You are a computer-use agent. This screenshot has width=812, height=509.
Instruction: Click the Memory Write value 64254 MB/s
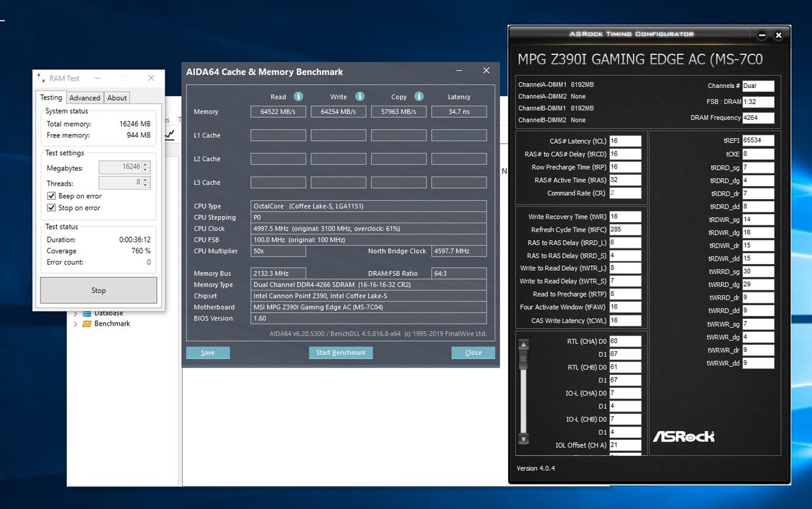pos(338,111)
